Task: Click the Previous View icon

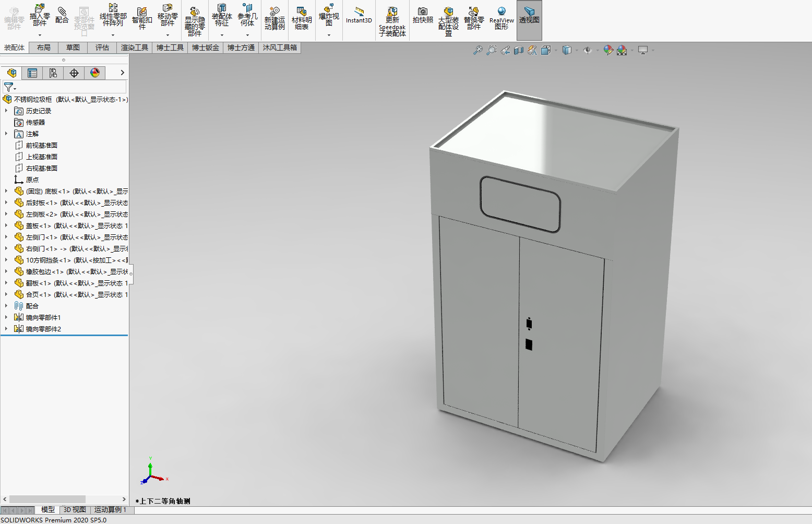Action: 505,50
